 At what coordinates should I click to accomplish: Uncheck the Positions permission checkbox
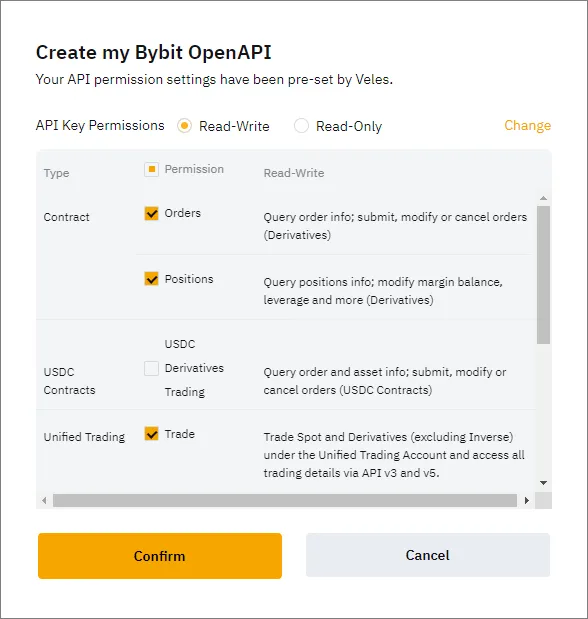coord(151,279)
